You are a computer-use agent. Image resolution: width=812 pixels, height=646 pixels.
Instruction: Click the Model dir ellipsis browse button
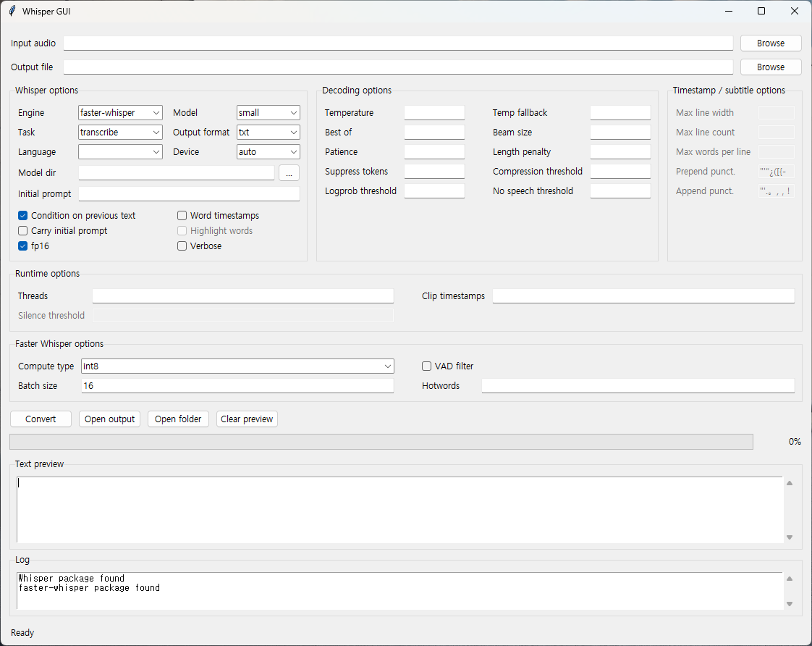289,173
